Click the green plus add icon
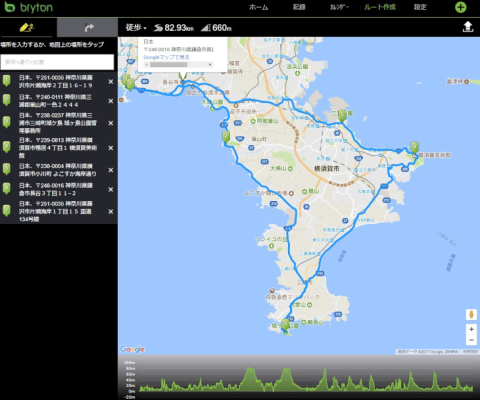This screenshot has width=480, height=400. (x=461, y=7)
